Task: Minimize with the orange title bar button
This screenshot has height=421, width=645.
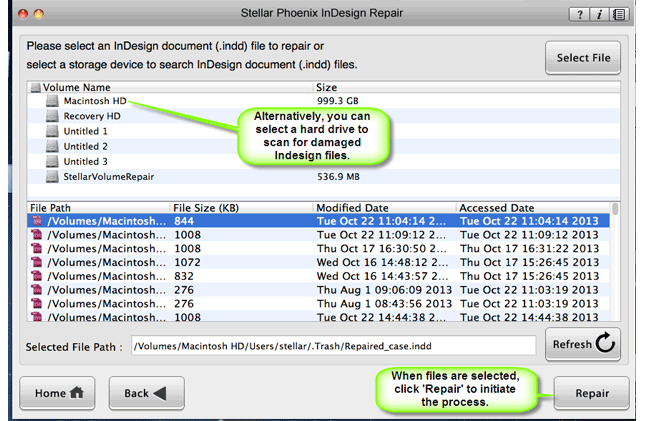Action: (39, 14)
